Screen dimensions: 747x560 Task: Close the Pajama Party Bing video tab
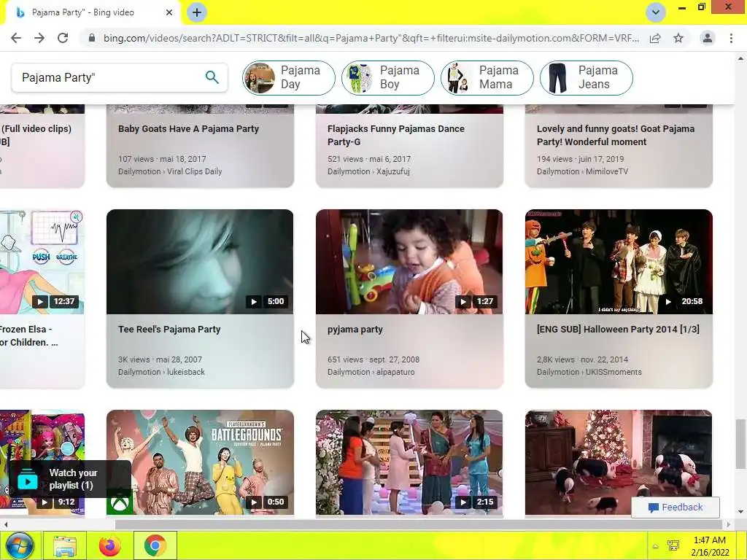click(169, 12)
